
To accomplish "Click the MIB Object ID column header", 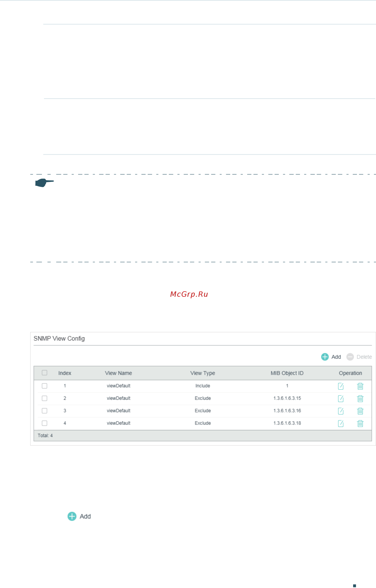I will [287, 373].
